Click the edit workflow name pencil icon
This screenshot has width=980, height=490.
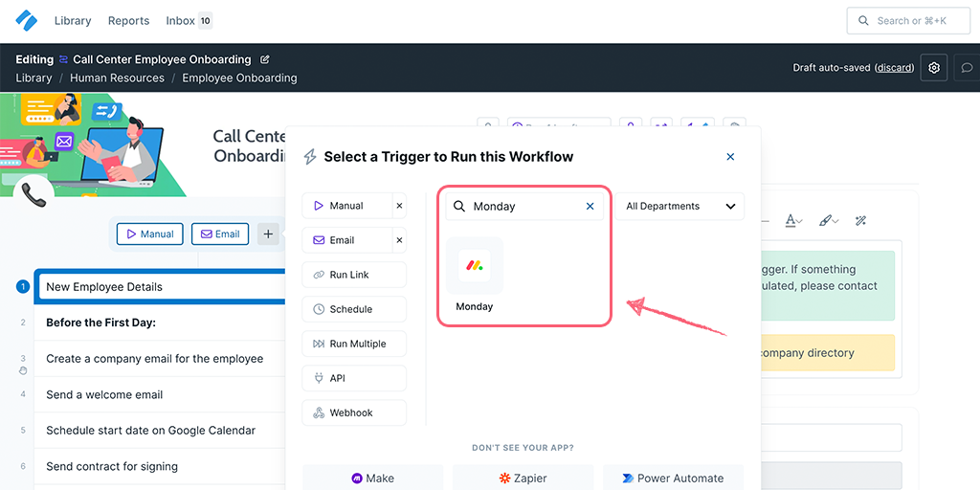(265, 59)
